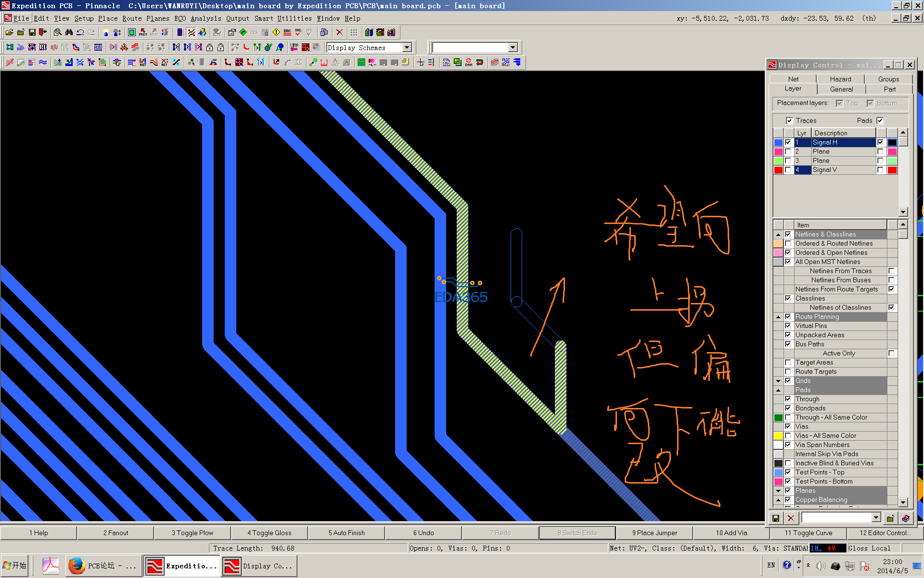924x578 pixels.
Task: Click the yellow diamond hazard icon
Action: [276, 32]
